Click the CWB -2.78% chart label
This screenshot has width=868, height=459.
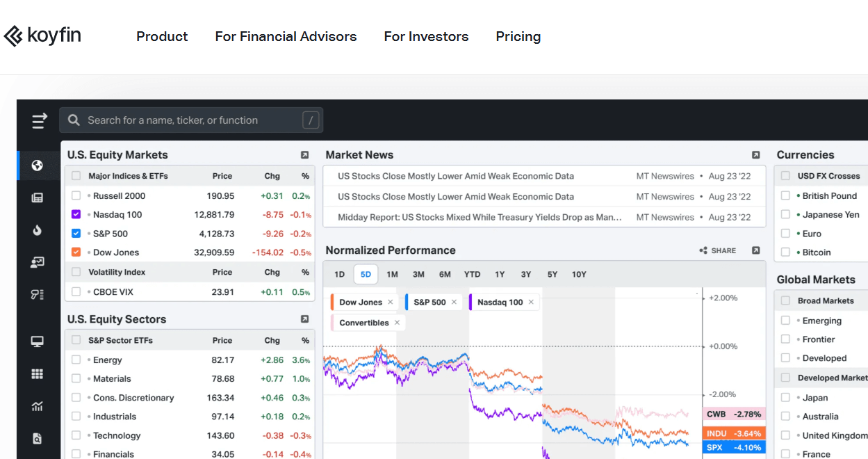[x=734, y=414]
